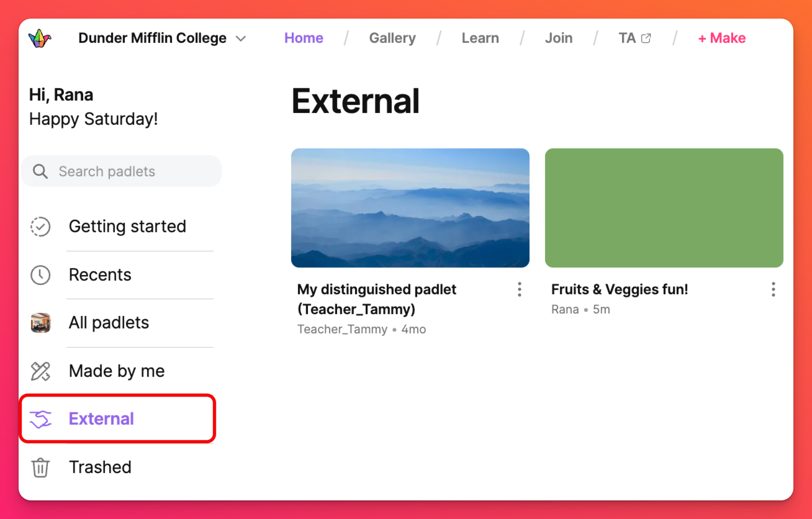
Task: Open the Dunder Mifflin College workspace switcher
Action: click(x=162, y=38)
